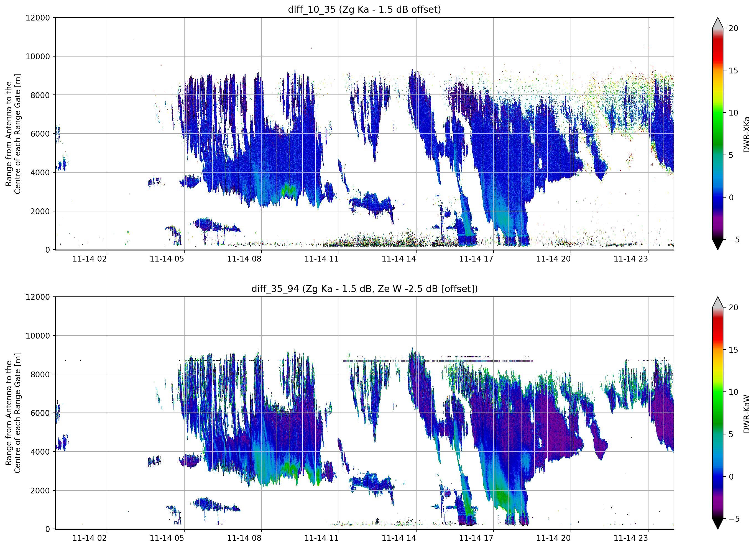Click the "11-14 02" tick of the diff_10_35 plot
The height and width of the screenshot is (548, 756).
(90, 259)
